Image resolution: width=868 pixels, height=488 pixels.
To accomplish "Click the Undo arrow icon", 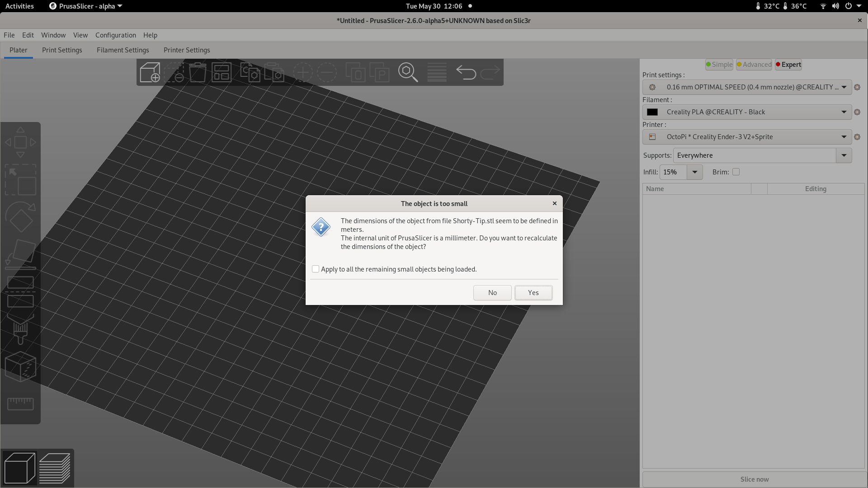I will (466, 72).
